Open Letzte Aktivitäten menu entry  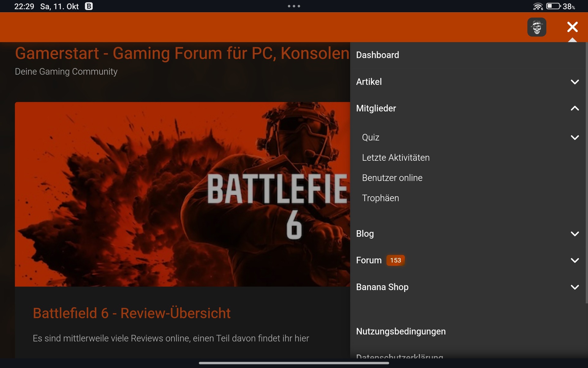click(395, 158)
